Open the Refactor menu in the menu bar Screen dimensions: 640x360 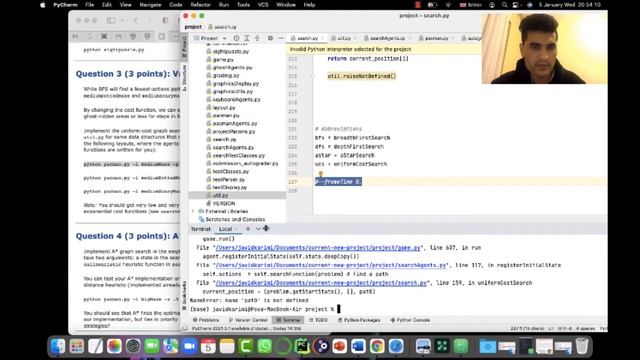[200, 5]
